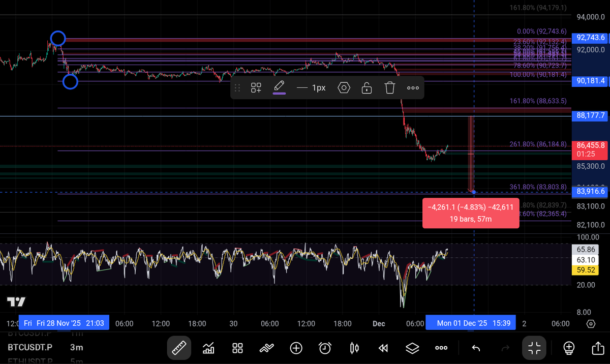Image resolution: width=610 pixels, height=364 pixels.
Task: Open the object tree layers icon
Action: pos(412,348)
